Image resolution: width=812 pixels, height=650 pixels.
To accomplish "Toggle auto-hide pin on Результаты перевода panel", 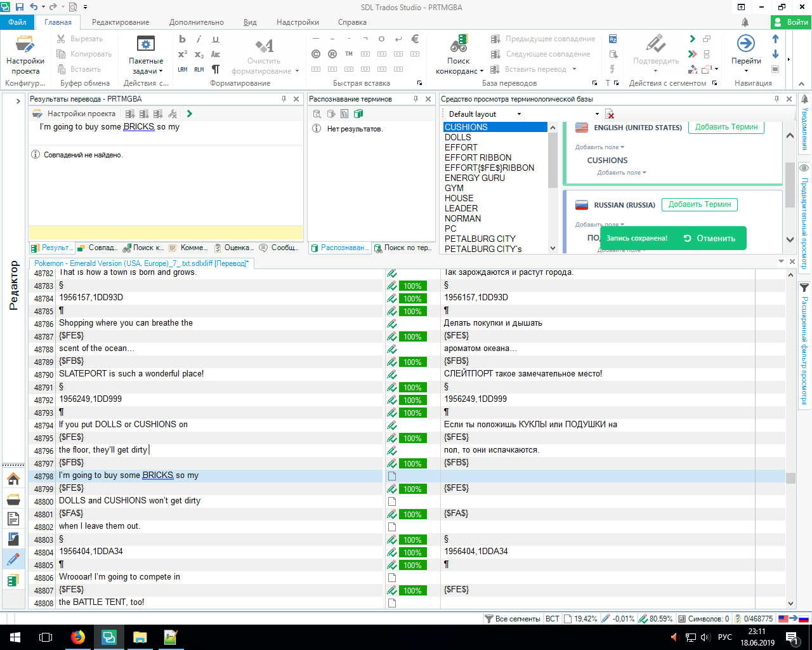I will pos(284,99).
